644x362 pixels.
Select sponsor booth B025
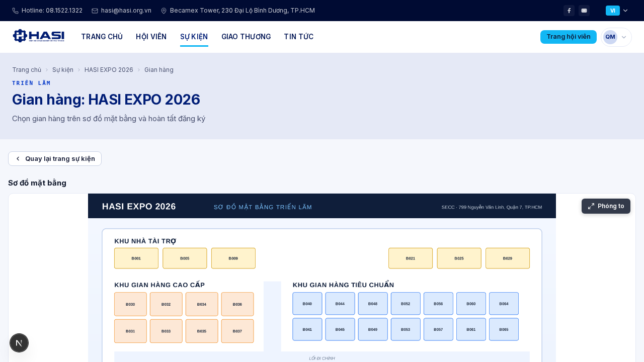(x=459, y=258)
